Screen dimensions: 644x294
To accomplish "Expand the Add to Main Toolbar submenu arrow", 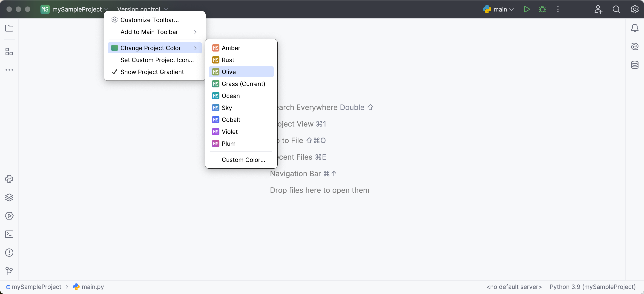I will pos(195,32).
